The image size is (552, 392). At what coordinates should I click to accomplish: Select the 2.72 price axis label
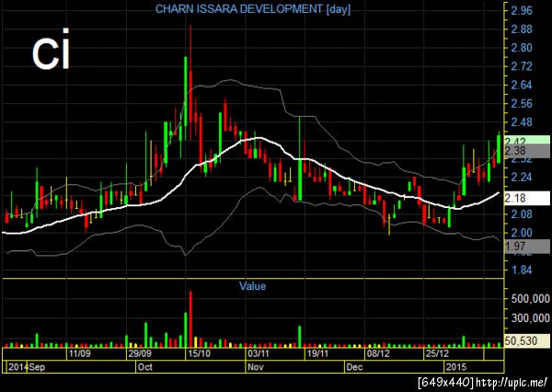click(522, 66)
